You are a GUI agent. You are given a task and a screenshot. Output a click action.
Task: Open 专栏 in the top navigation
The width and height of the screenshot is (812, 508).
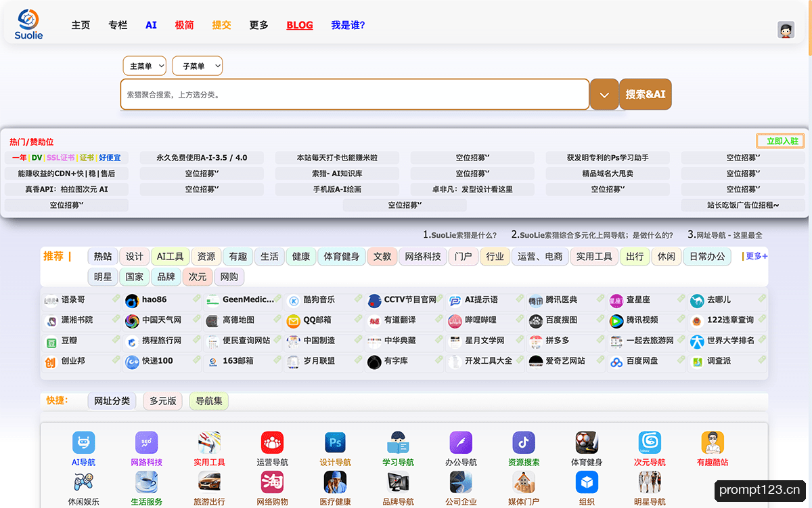(118, 25)
